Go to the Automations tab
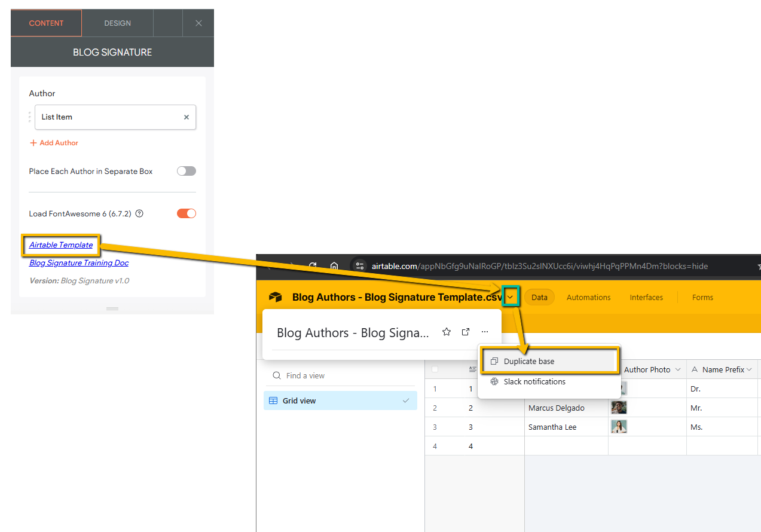Viewport: 761px width, 532px height. coord(589,297)
